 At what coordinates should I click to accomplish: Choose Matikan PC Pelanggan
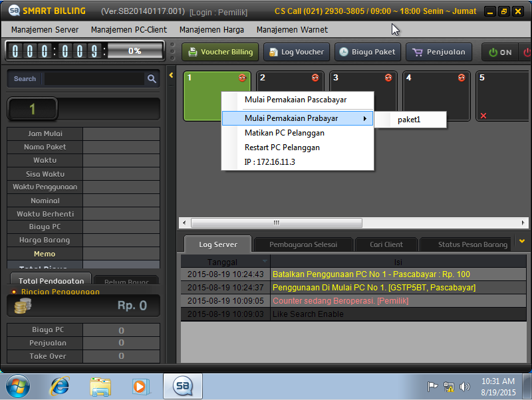pyautogui.click(x=297, y=133)
